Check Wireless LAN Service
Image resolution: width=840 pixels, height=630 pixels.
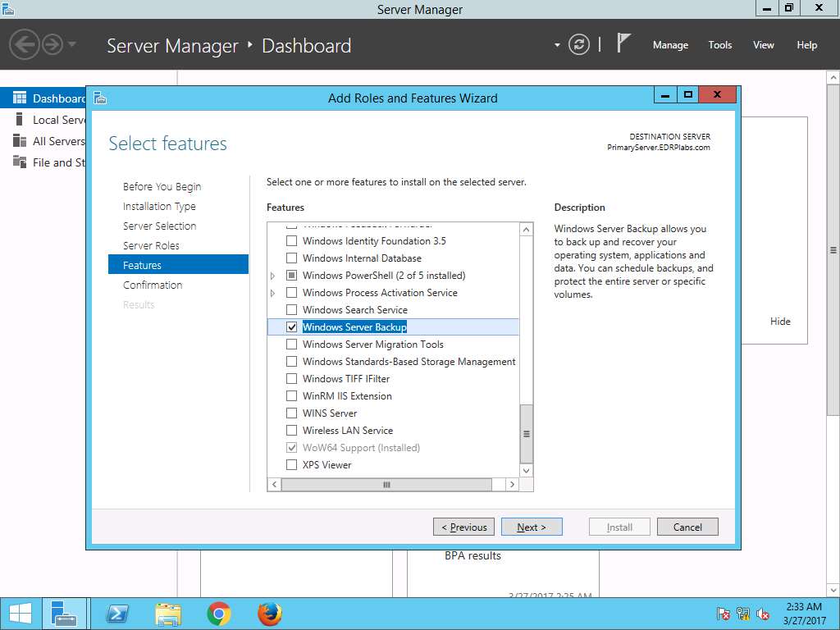click(291, 430)
